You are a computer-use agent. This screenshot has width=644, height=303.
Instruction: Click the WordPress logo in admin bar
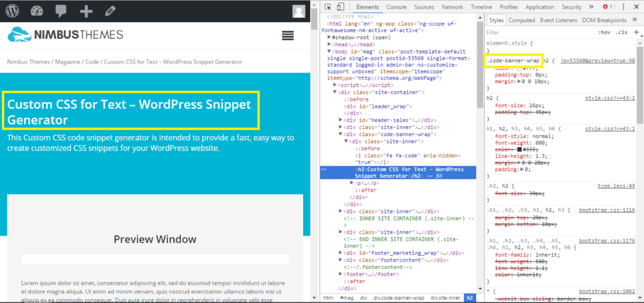click(13, 11)
